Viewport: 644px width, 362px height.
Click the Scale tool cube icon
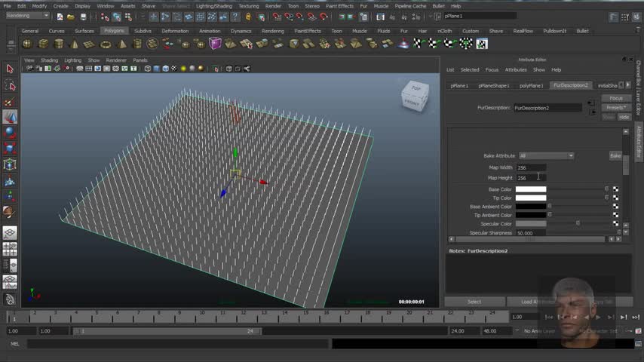coord(10,149)
